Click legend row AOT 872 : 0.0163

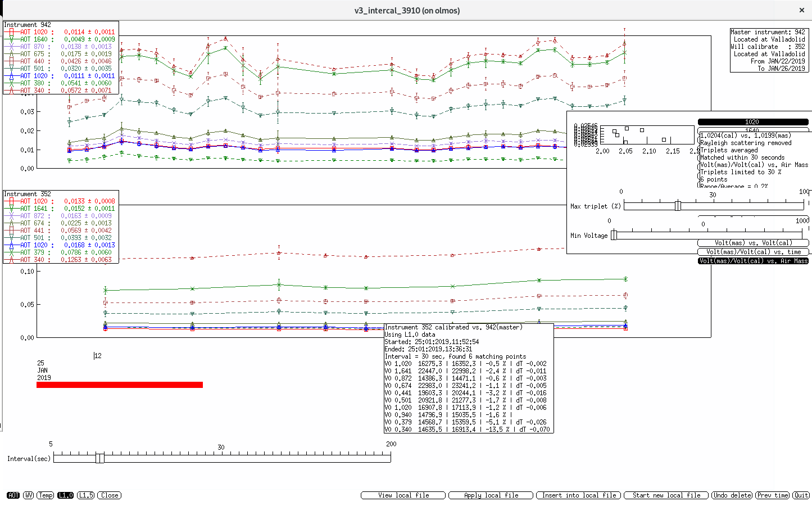coord(60,216)
